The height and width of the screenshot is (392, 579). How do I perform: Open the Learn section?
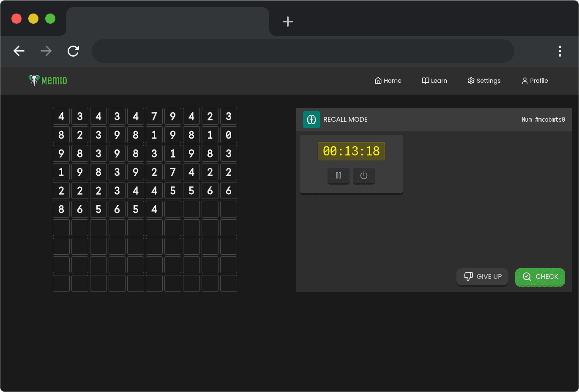tap(434, 80)
